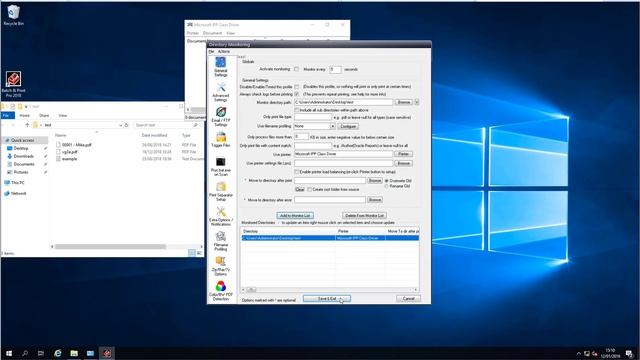Open the Recycle Bin desktop icon
The height and width of the screenshot is (360, 640).
pyautogui.click(x=13, y=16)
